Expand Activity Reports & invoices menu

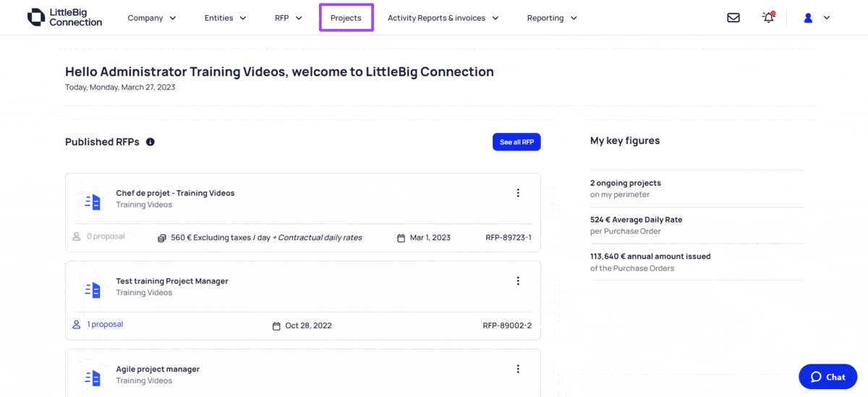(443, 18)
